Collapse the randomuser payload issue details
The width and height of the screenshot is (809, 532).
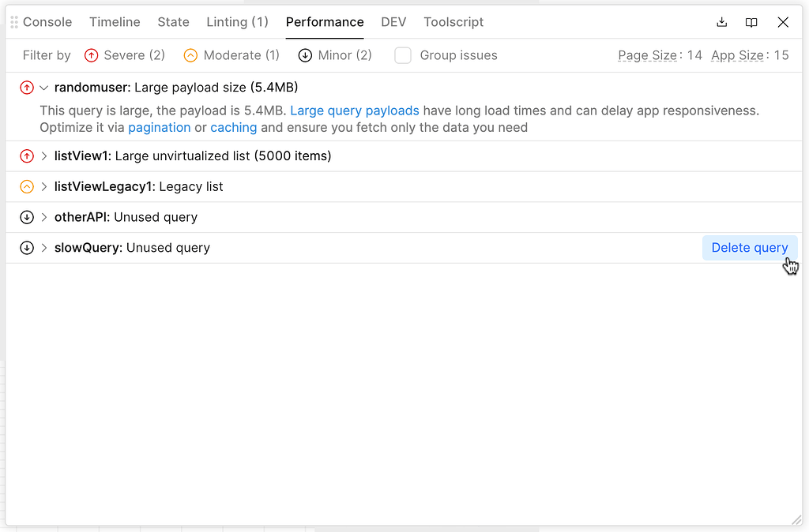pos(43,87)
